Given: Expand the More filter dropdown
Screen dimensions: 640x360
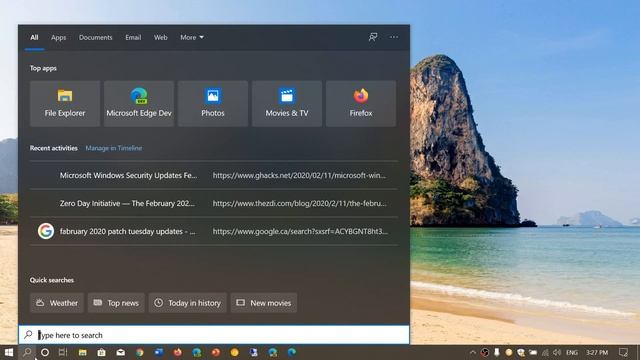Looking at the screenshot, I should 192,38.
